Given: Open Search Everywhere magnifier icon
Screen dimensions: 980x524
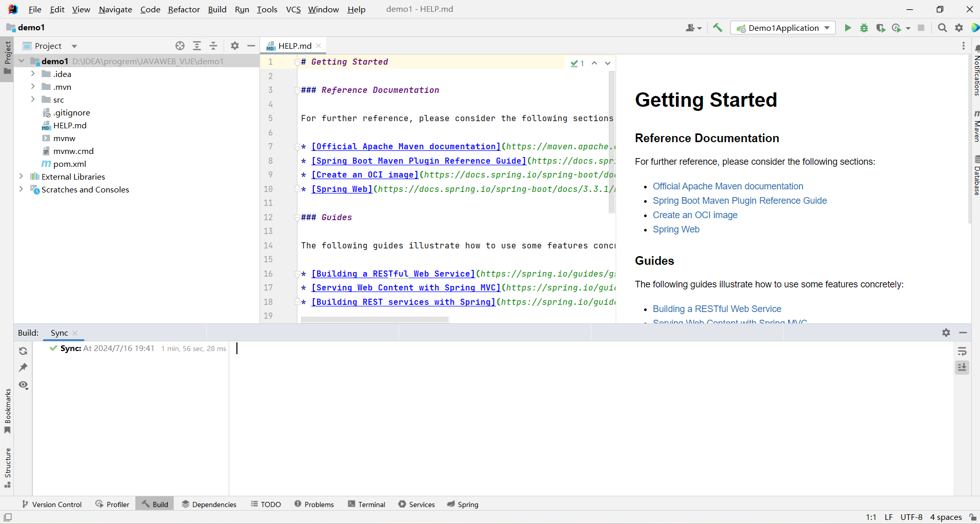Looking at the screenshot, I should point(943,28).
